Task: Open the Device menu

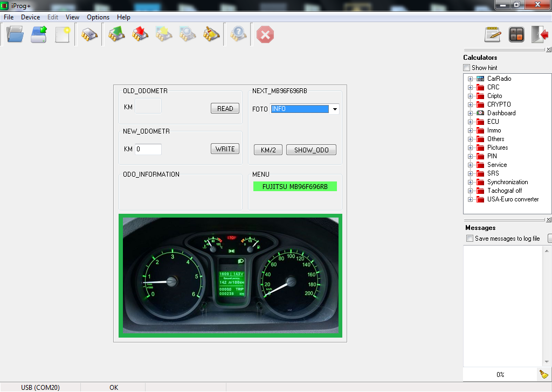Action: tap(30, 17)
